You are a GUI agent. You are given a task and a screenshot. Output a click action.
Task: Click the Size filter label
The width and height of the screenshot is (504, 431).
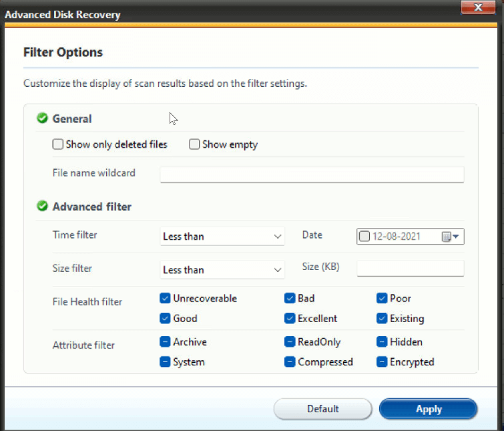click(x=72, y=268)
